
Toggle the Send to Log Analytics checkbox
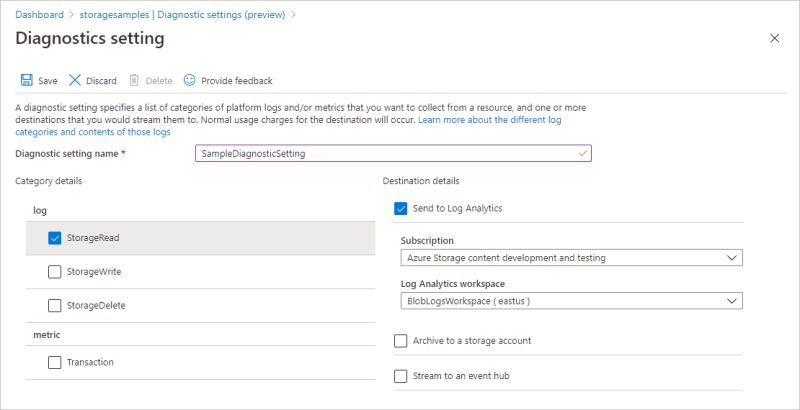pyautogui.click(x=401, y=209)
